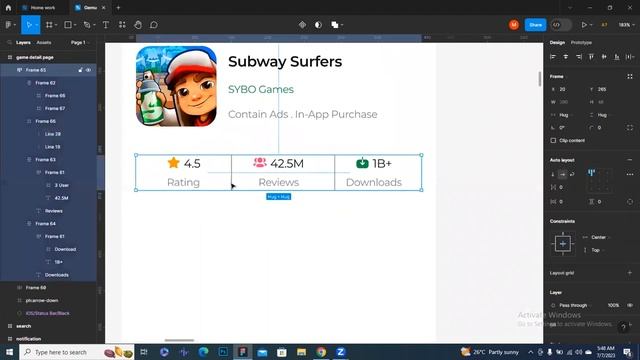Toggle the Clip content checkbox
Image resolution: width=640 pixels, height=360 pixels.
point(553,140)
